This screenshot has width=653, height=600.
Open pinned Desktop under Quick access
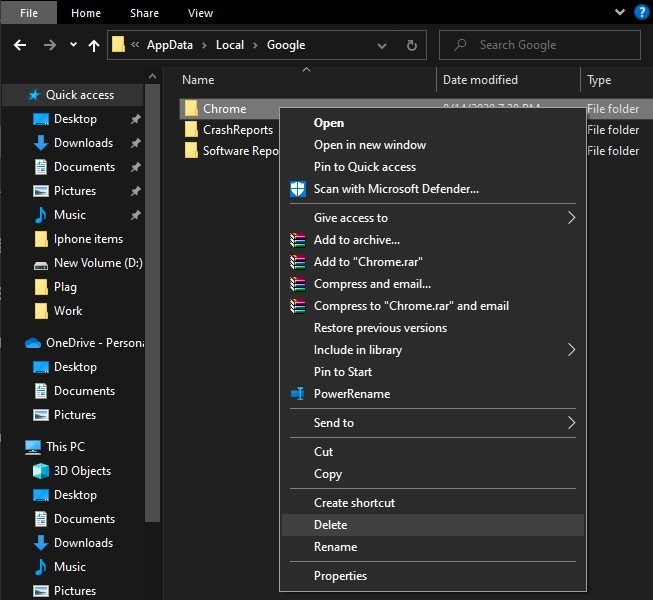73,119
